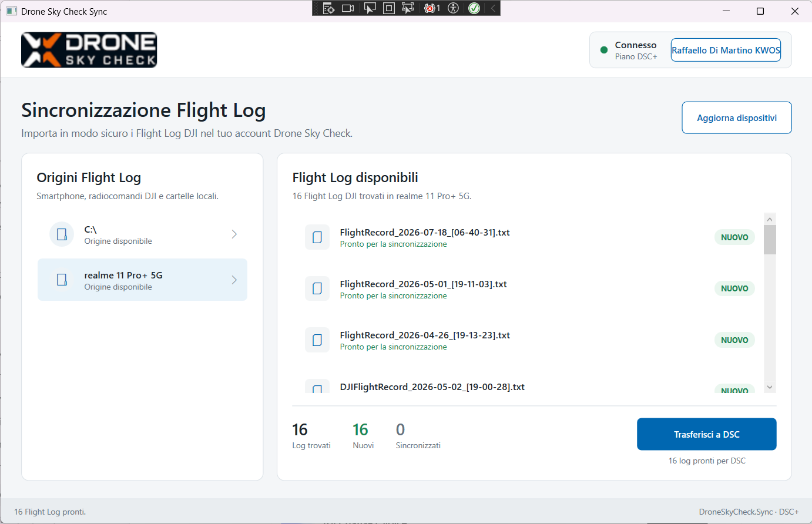Click the app icon in the title bar

point(11,11)
